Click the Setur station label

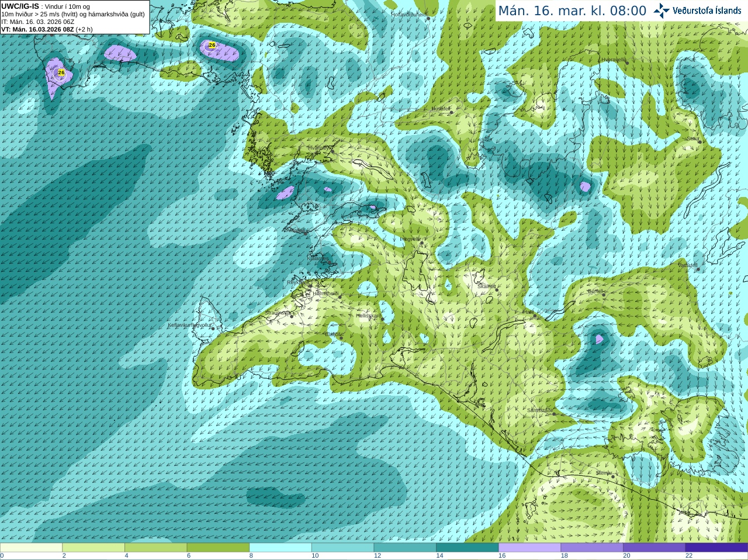[693, 139]
